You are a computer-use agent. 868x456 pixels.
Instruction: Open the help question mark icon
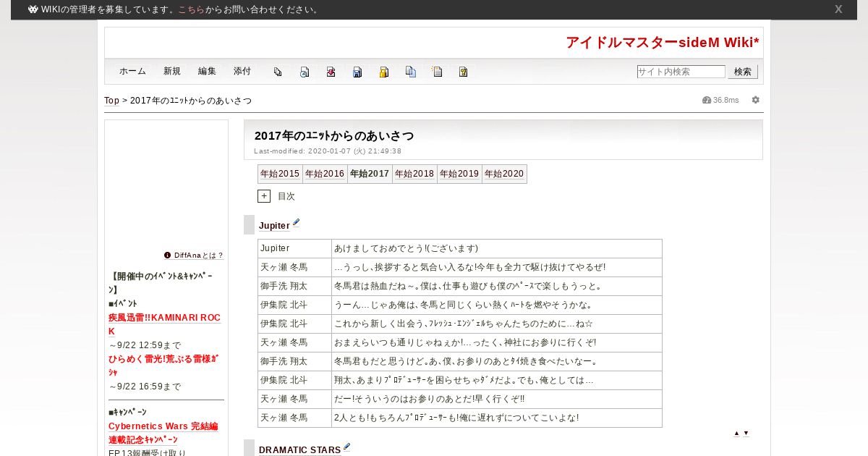(464, 72)
